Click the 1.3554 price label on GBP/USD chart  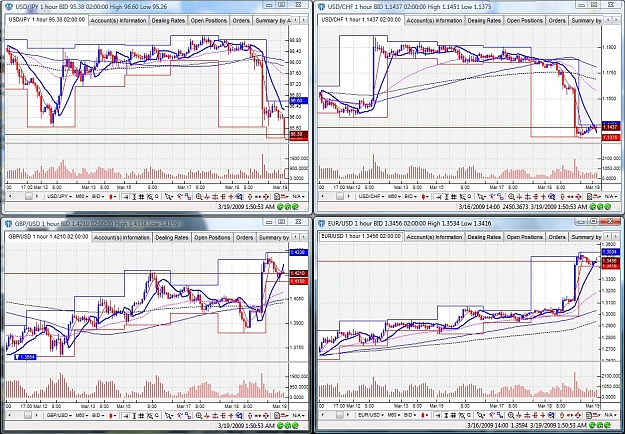point(26,357)
